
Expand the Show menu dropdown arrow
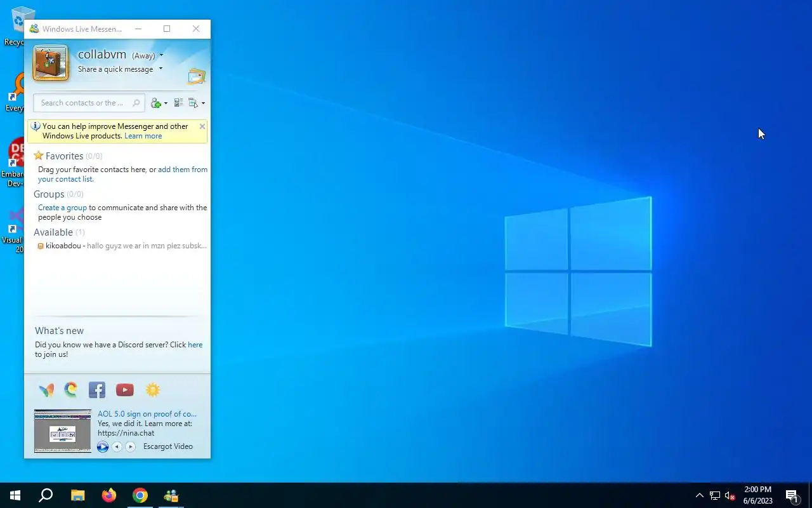pos(203,103)
